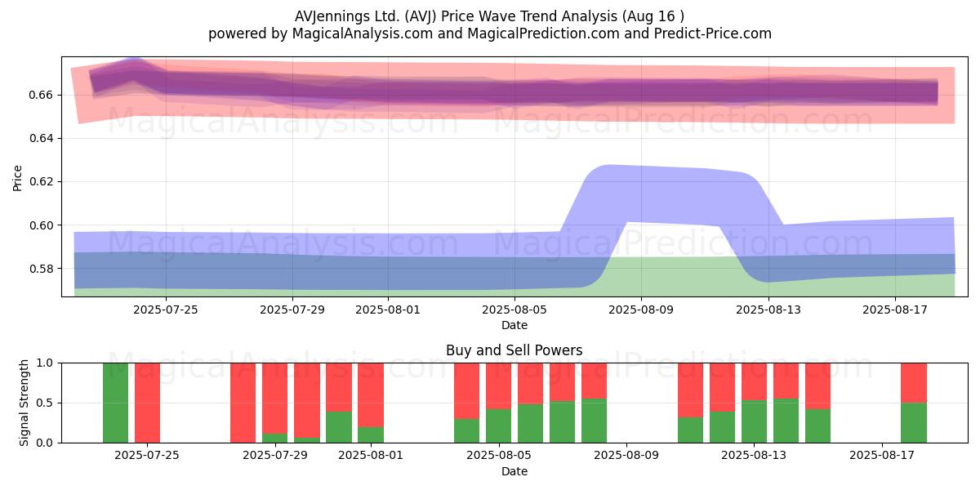Click the 'Date' label under the price chart
Screen dimensions: 980x490
(514, 325)
